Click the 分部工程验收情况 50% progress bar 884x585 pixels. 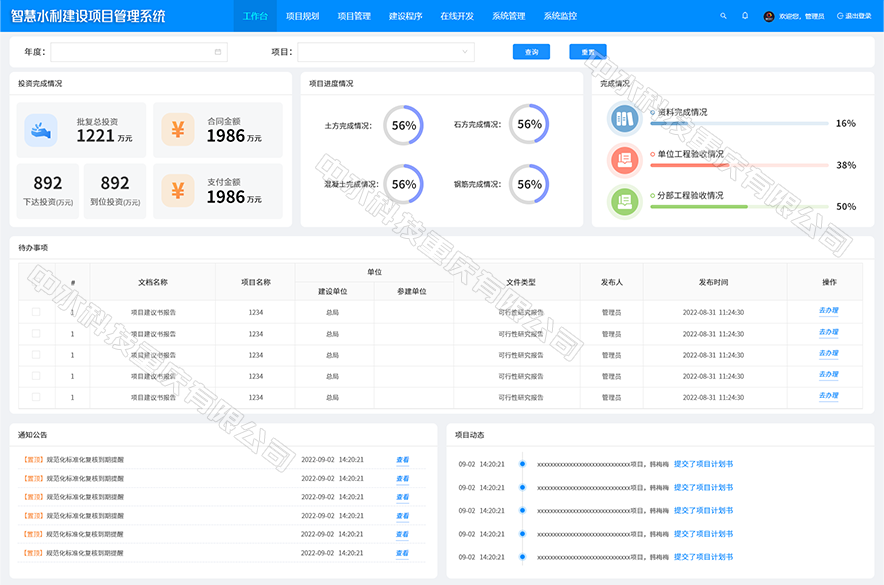click(739, 207)
